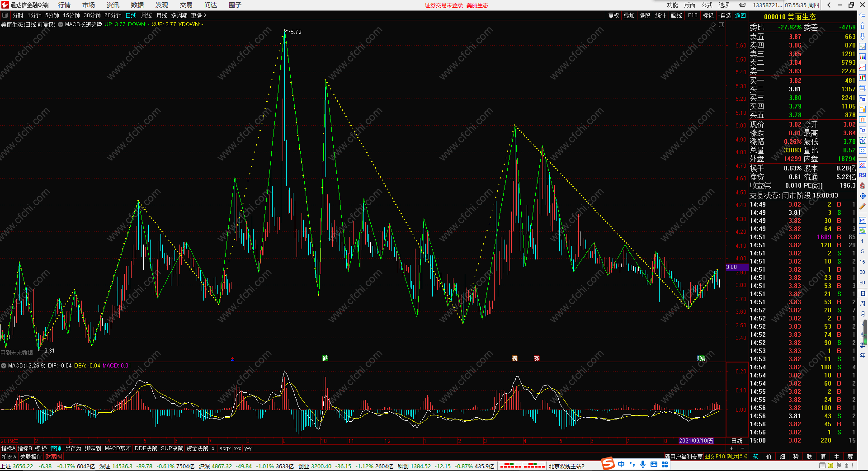Click the down arrow icon in right sidebar
This screenshot has width=868, height=471.
[x=863, y=36]
